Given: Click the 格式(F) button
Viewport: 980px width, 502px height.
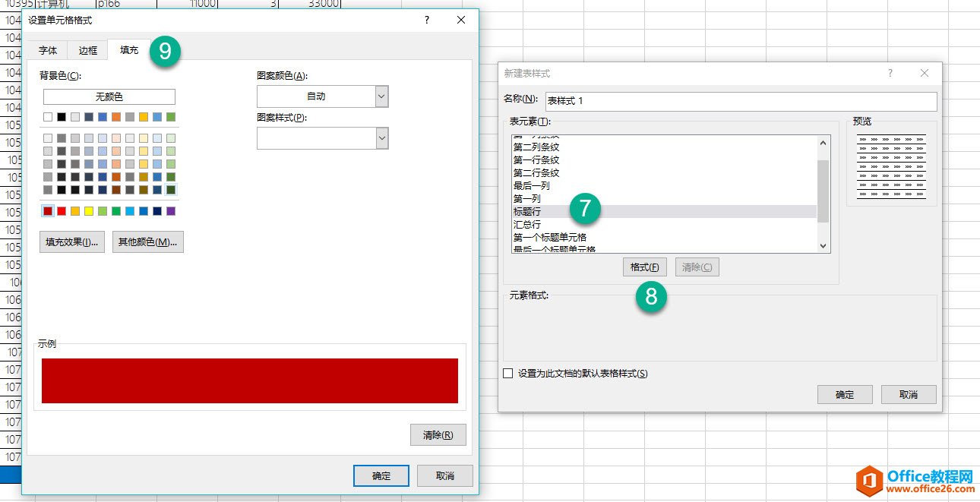Looking at the screenshot, I should pos(644,267).
